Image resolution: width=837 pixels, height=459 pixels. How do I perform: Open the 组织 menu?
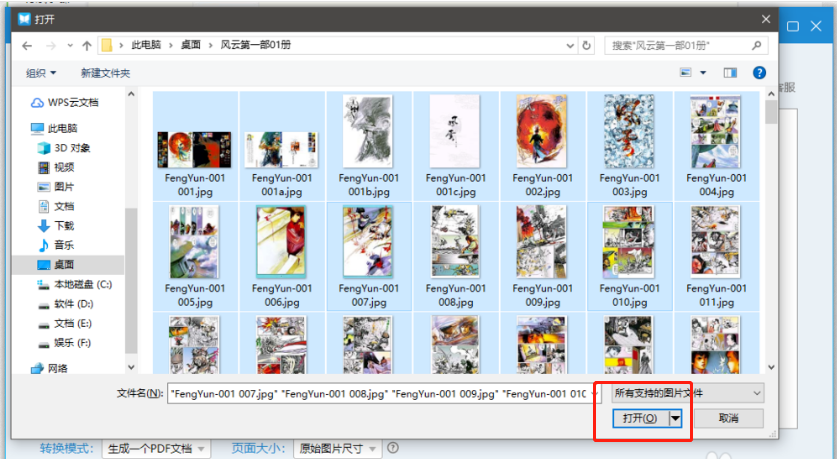coord(41,73)
